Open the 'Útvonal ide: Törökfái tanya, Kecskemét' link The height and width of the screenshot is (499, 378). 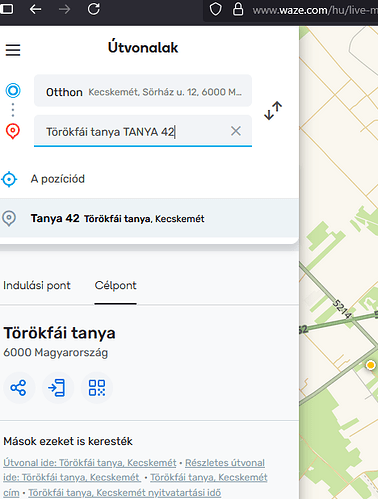(x=90, y=463)
